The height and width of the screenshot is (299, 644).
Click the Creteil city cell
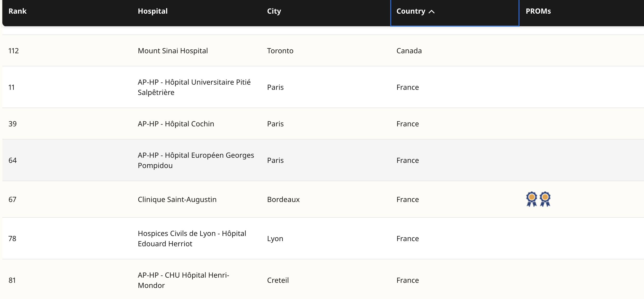pyautogui.click(x=278, y=280)
